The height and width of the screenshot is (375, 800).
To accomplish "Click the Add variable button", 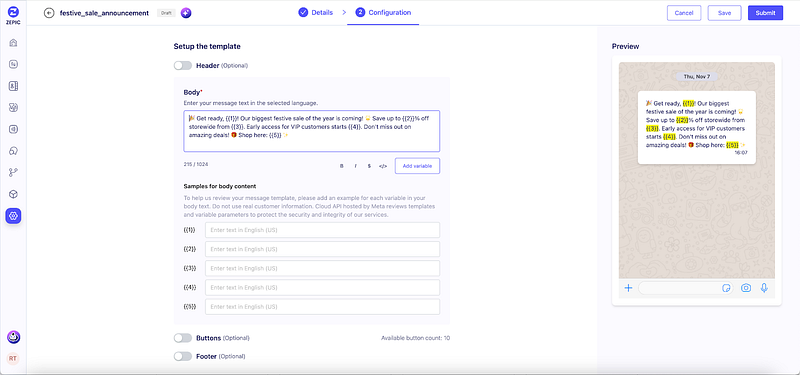I will pos(417,166).
